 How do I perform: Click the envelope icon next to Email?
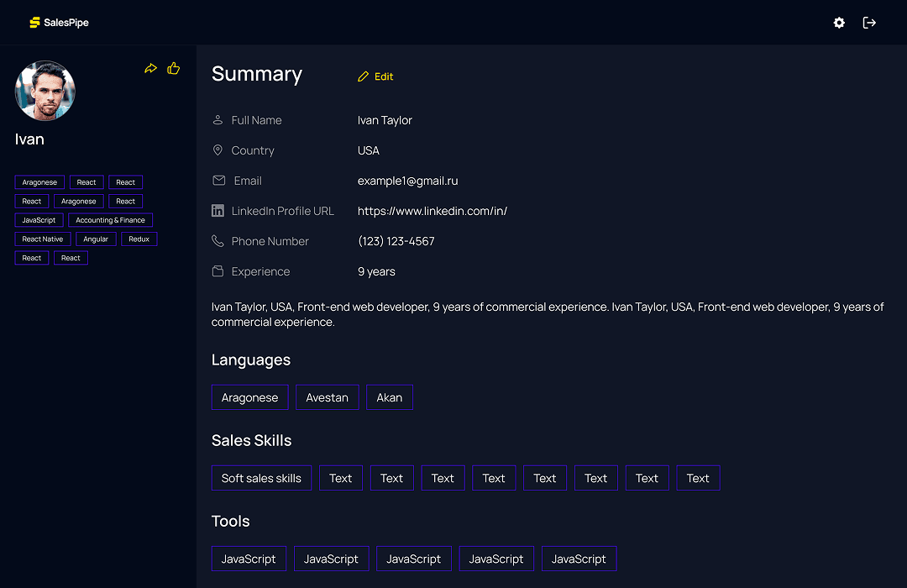(217, 181)
